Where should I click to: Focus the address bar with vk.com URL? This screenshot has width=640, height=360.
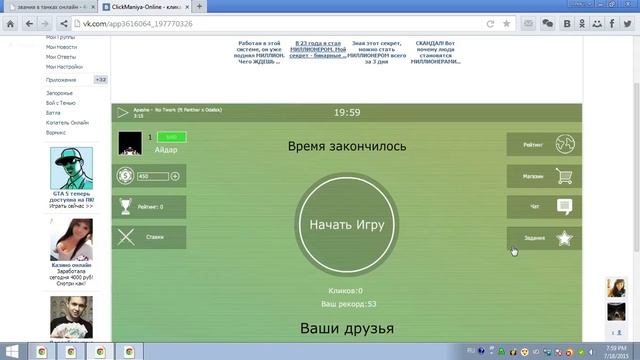(282, 24)
